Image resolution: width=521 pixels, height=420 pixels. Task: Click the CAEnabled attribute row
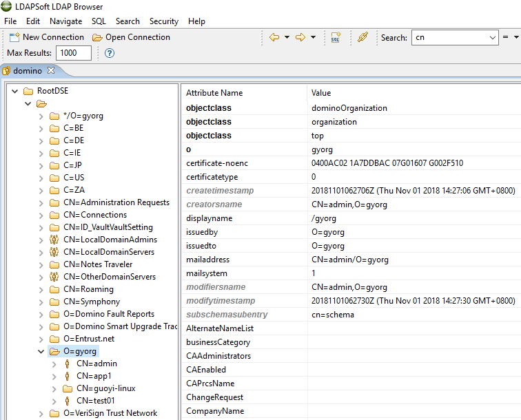coord(351,370)
